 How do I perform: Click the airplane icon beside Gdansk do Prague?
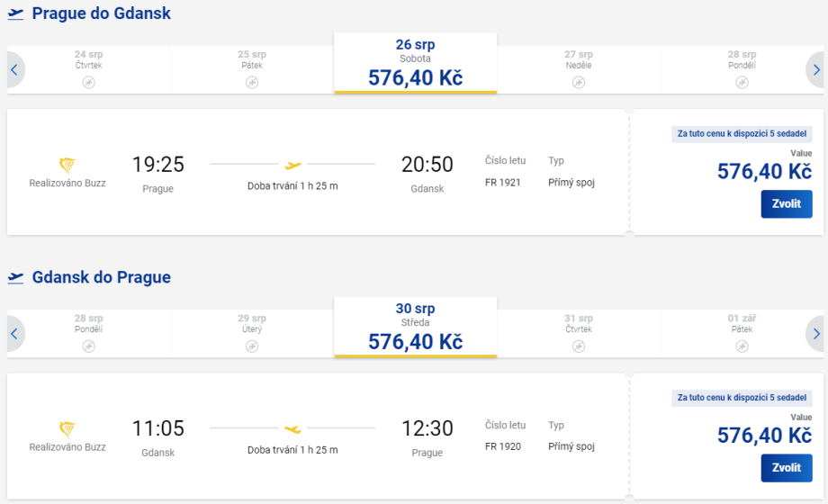click(x=15, y=277)
